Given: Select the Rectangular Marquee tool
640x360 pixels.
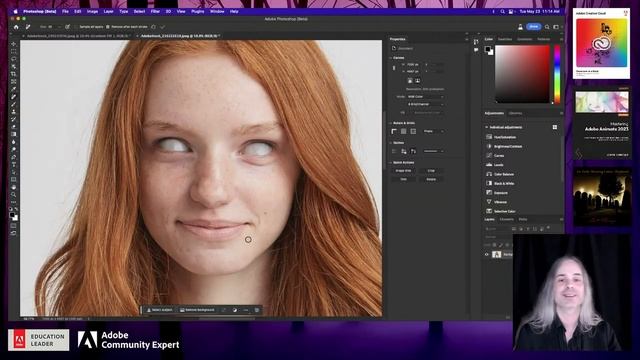Looking at the screenshot, I should [x=13, y=51].
